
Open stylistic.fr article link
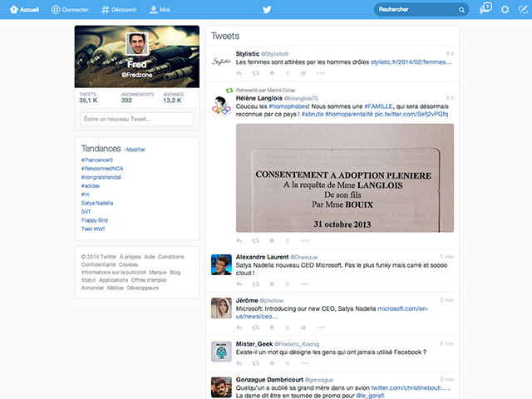tap(411, 62)
